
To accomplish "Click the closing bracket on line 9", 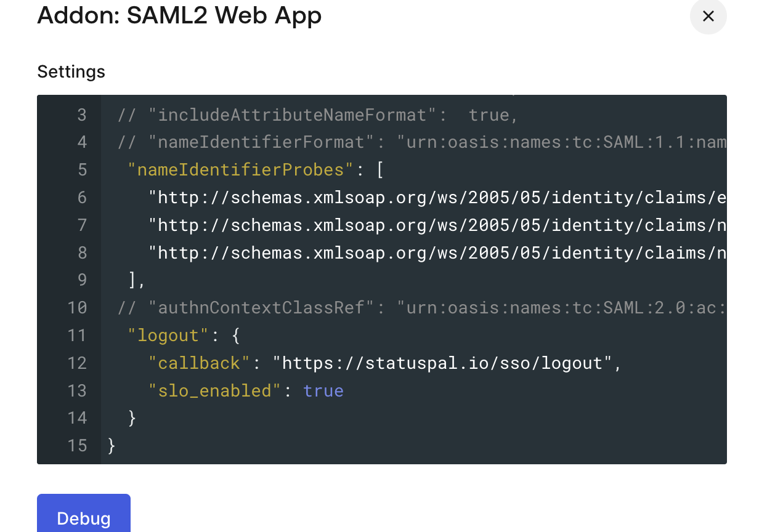I will (x=132, y=280).
